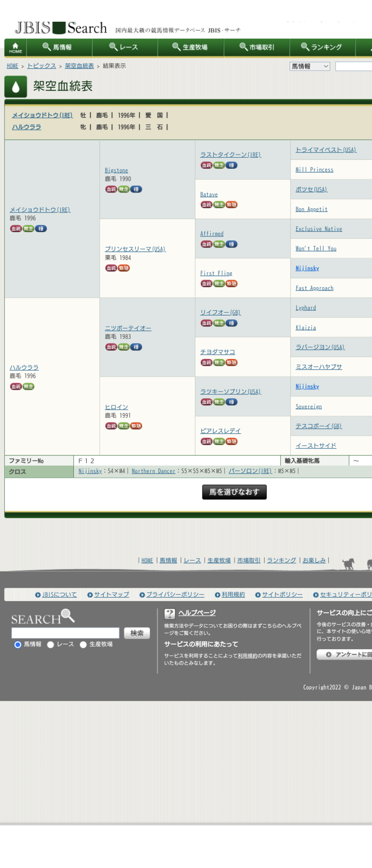Click the header search text field
The height and width of the screenshot is (868, 372).
coord(354,66)
